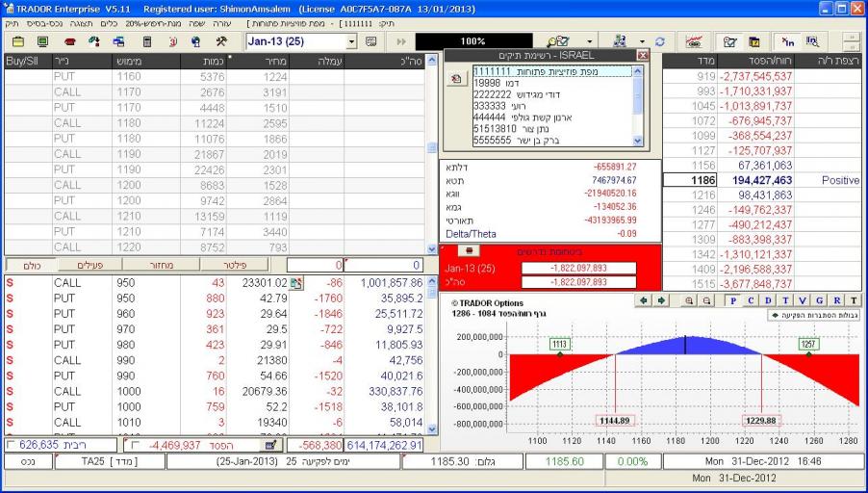Click the calendar icon next to Jan-13 dropdown
The image size is (868, 493).
370,42
